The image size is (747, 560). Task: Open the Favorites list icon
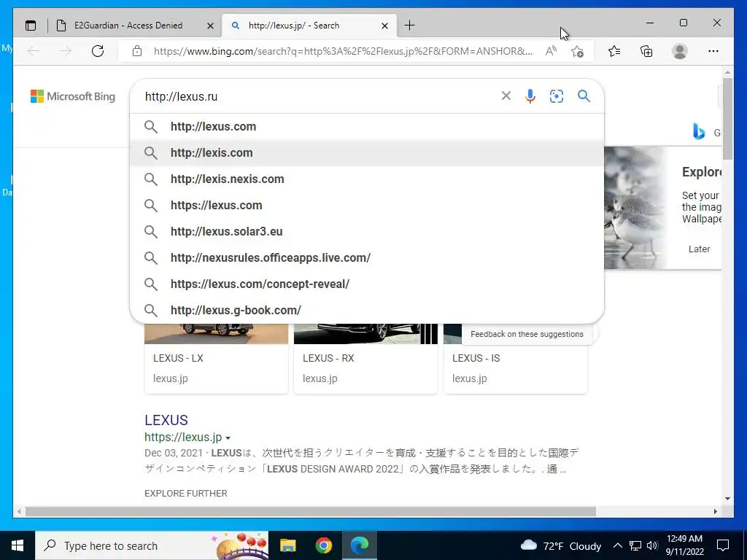click(x=614, y=51)
